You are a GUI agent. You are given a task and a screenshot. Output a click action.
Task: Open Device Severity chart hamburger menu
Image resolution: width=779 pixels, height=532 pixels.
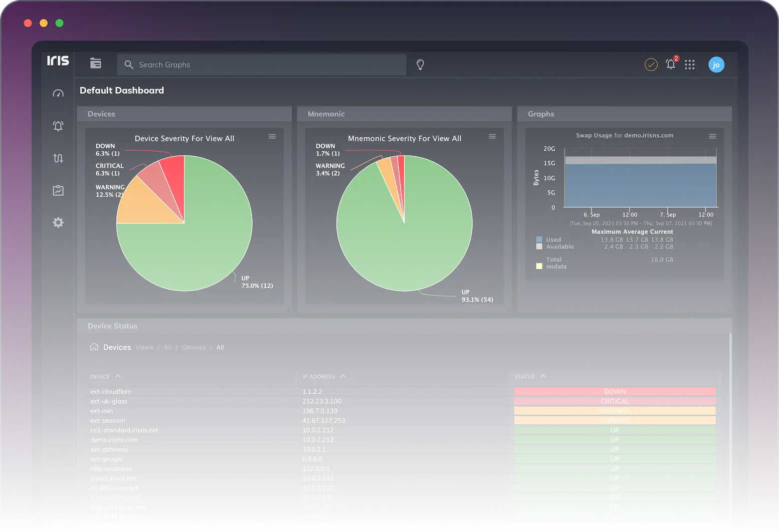pyautogui.click(x=272, y=137)
